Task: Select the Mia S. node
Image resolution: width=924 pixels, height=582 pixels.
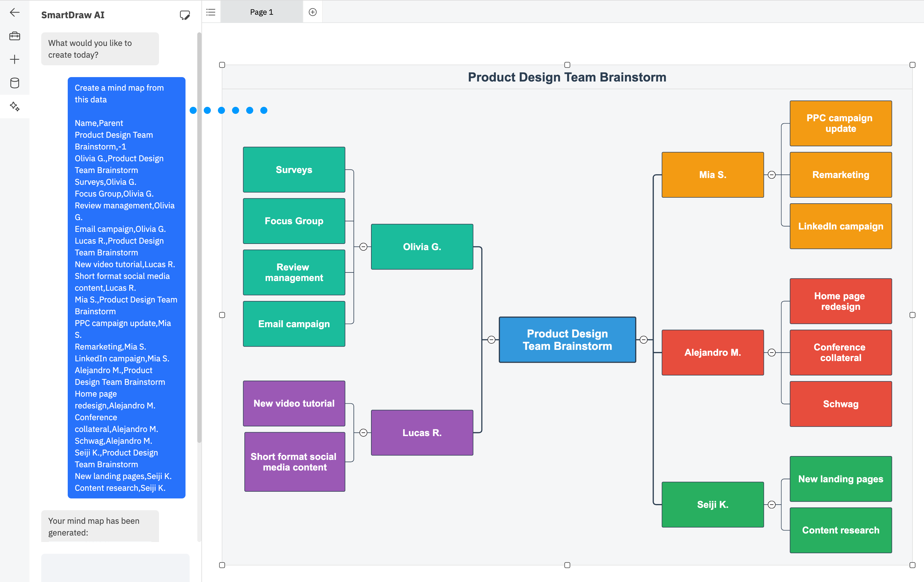Action: pyautogui.click(x=713, y=175)
